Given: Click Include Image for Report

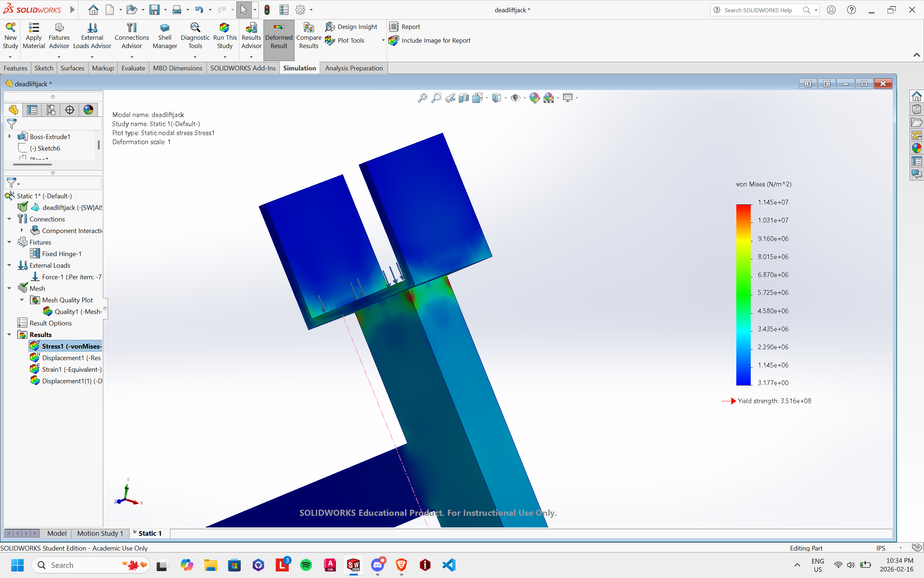Looking at the screenshot, I should click(430, 40).
